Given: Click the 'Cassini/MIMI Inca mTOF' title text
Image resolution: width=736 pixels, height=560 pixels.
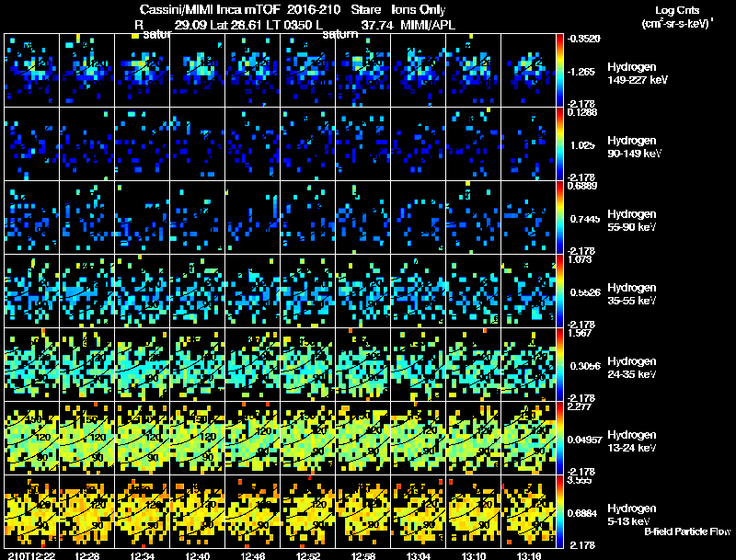Looking at the screenshot, I should point(210,10).
